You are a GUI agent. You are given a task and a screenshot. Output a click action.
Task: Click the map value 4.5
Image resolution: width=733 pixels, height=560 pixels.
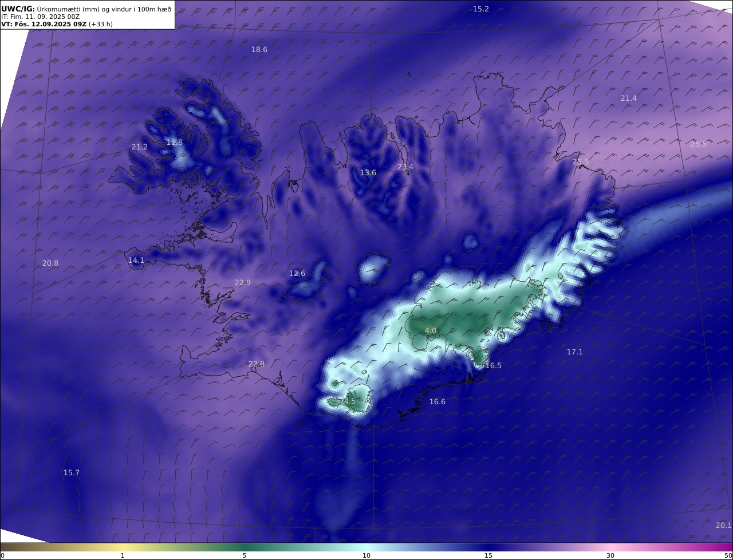[x=350, y=401]
